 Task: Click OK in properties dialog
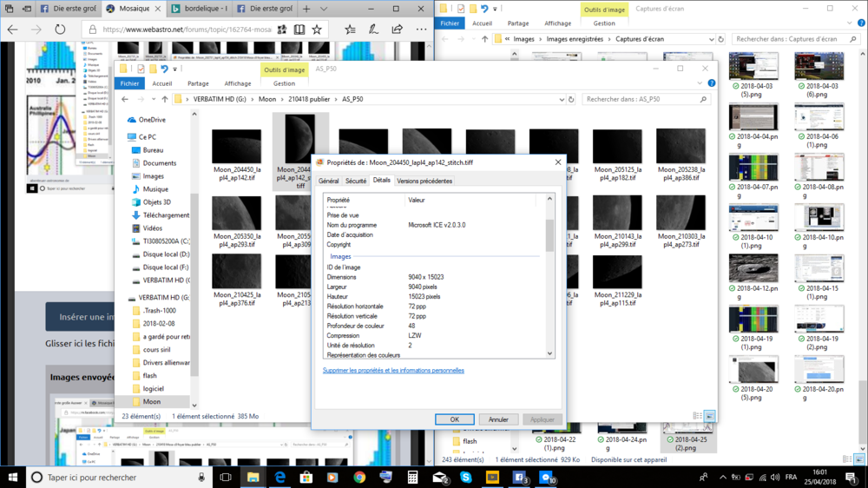point(454,419)
